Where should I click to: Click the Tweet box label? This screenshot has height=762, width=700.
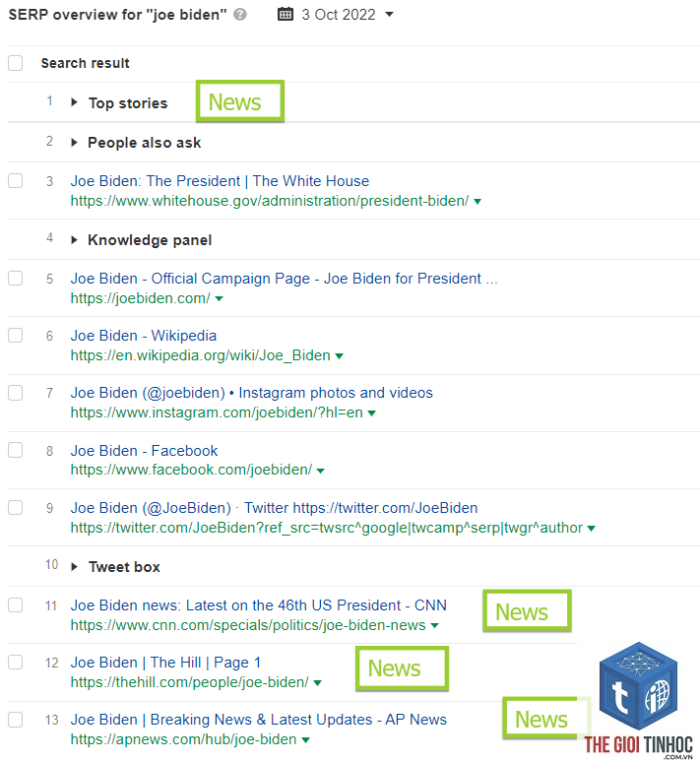point(124,567)
